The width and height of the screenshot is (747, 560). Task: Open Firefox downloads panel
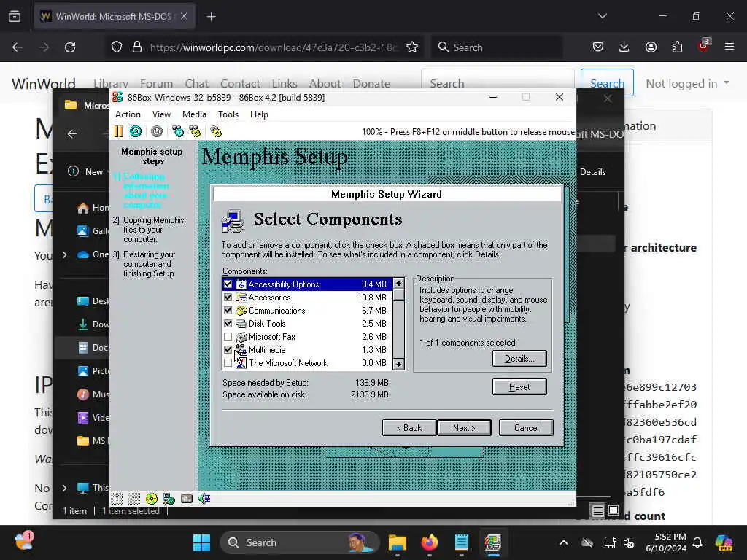click(624, 47)
